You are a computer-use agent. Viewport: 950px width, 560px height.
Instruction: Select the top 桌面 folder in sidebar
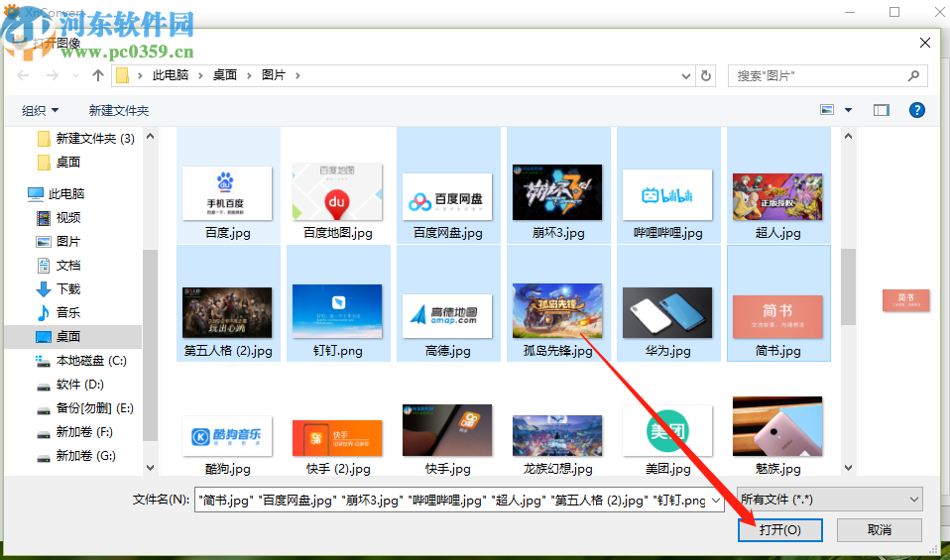tap(59, 163)
